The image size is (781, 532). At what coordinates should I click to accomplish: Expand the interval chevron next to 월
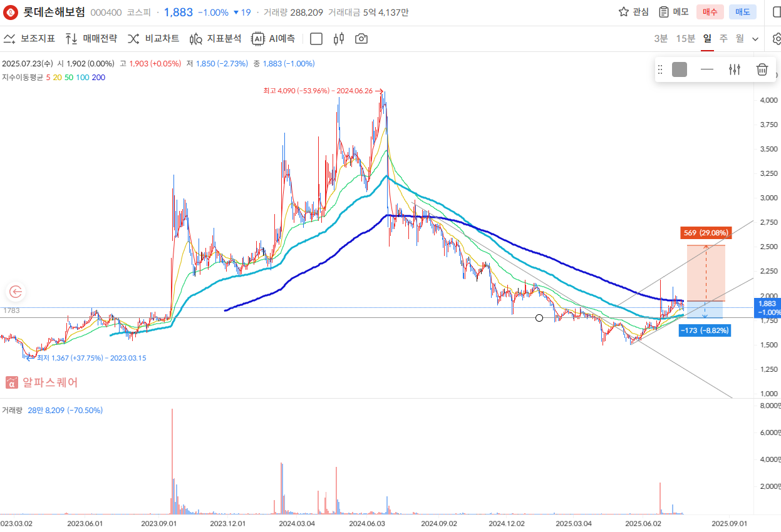click(755, 39)
